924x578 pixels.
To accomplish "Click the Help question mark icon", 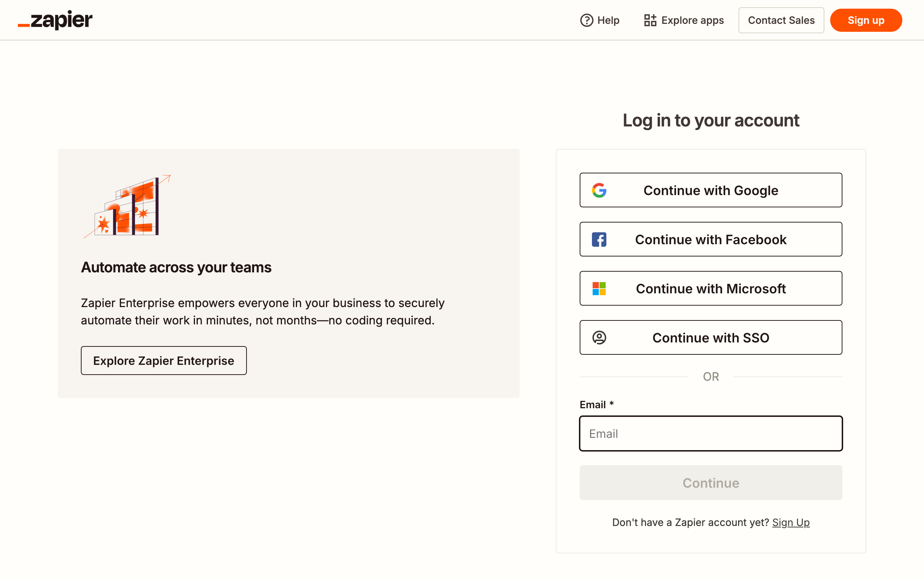I will (587, 20).
